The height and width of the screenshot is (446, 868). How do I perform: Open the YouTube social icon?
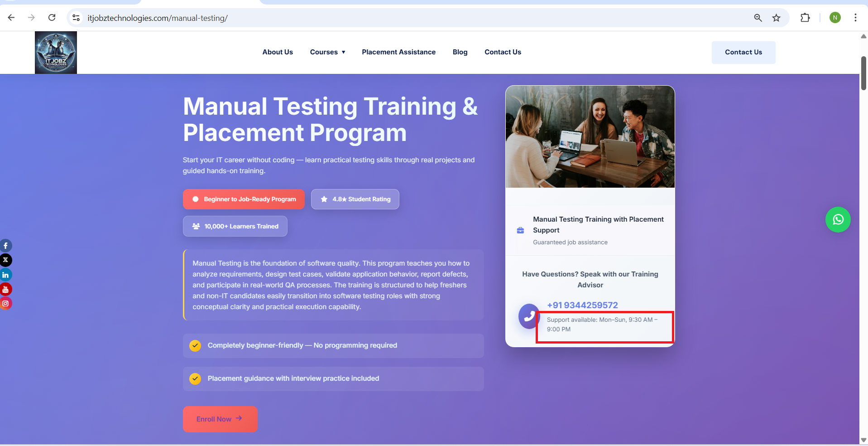(x=5, y=289)
